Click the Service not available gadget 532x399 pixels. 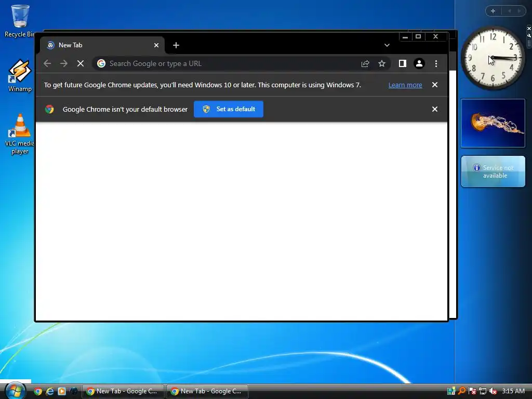tap(493, 171)
